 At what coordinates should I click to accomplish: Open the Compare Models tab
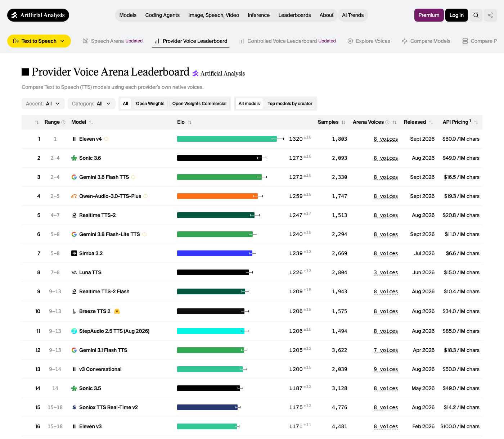click(426, 41)
